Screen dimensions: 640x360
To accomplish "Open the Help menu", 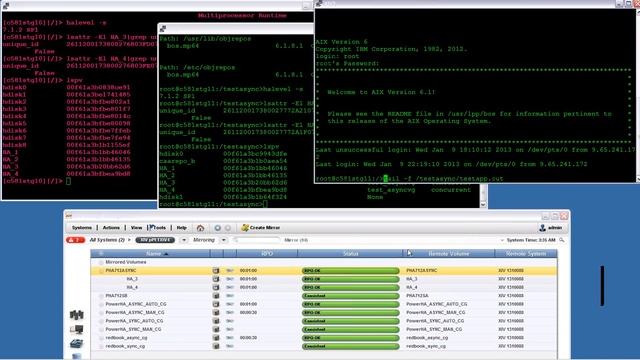I will tap(182, 228).
